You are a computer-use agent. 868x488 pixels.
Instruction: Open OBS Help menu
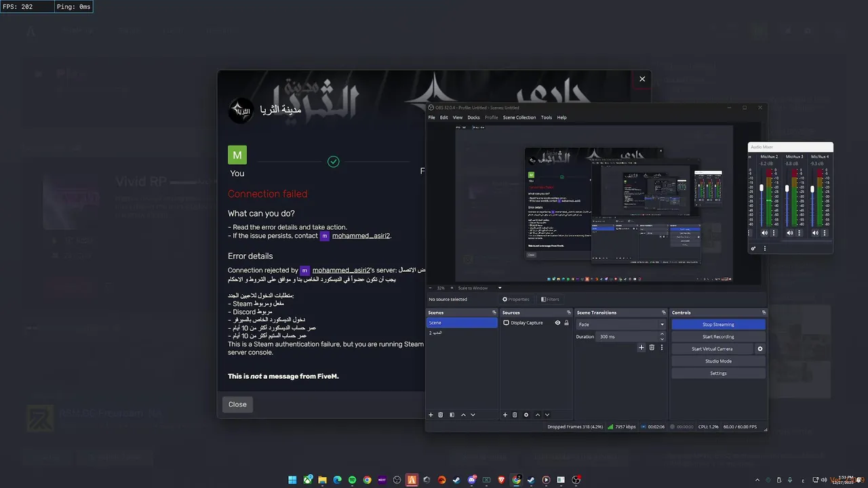click(x=561, y=117)
